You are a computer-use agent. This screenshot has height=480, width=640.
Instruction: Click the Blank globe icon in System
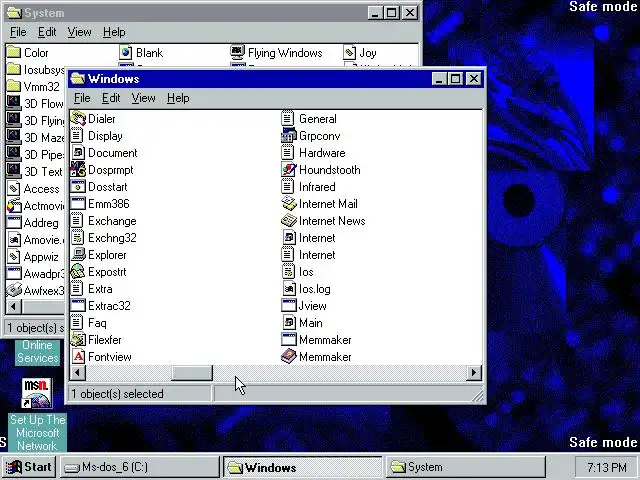(126, 52)
